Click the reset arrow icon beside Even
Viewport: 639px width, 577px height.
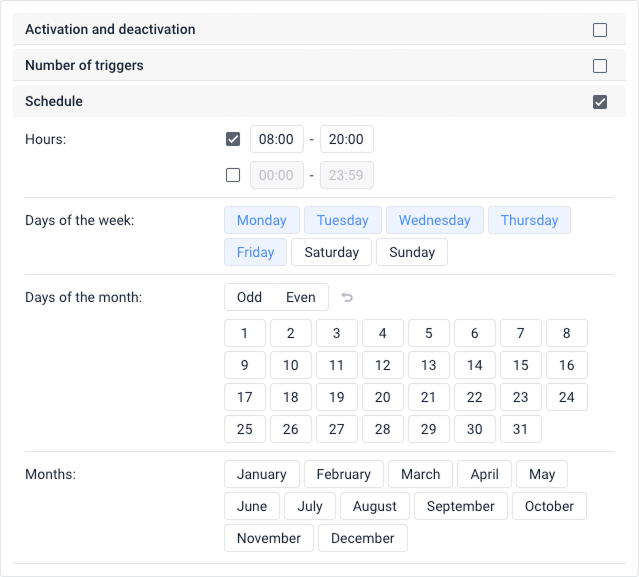tap(347, 297)
